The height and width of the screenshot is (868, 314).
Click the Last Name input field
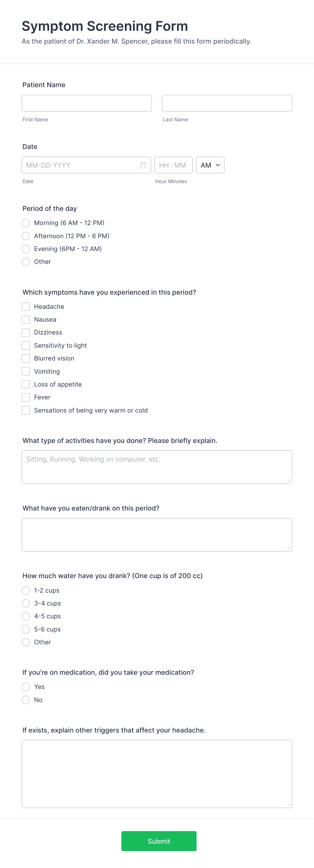click(x=227, y=103)
